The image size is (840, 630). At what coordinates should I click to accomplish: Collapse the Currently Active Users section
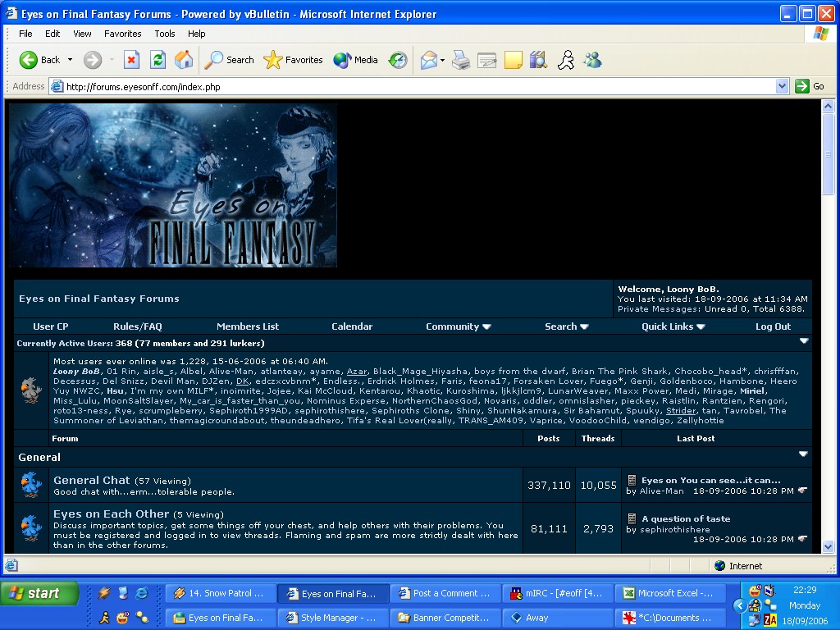coord(804,340)
